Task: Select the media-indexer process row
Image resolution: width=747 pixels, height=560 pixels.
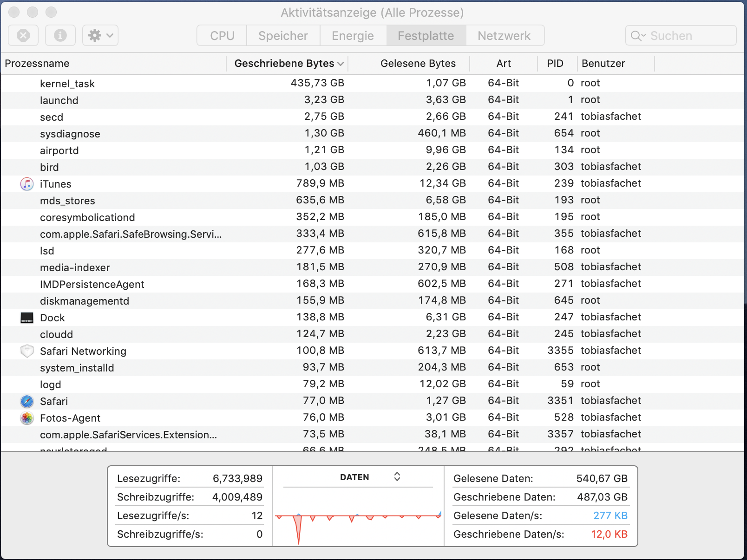Action: coord(373,267)
